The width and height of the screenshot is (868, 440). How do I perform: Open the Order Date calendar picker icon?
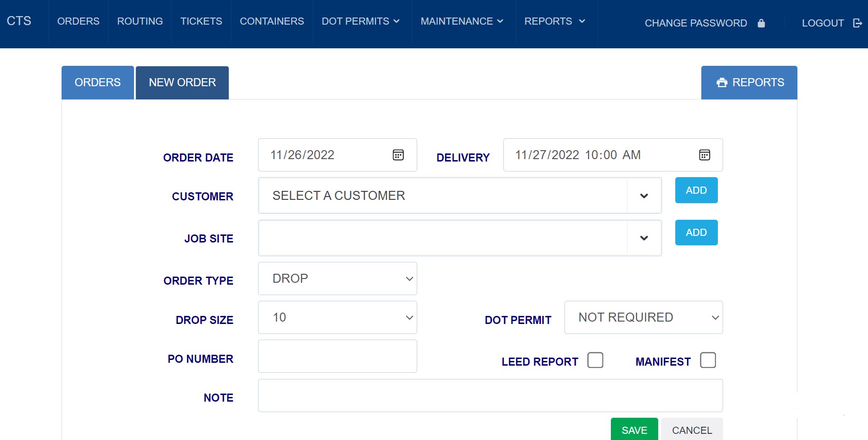coord(398,155)
